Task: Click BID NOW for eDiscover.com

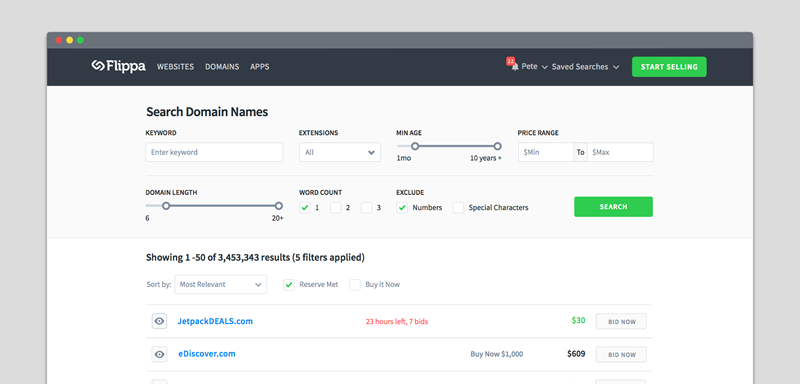Action: (x=621, y=354)
